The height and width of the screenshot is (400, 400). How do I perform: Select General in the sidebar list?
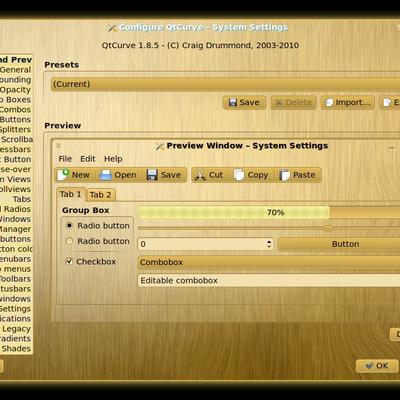tap(15, 70)
